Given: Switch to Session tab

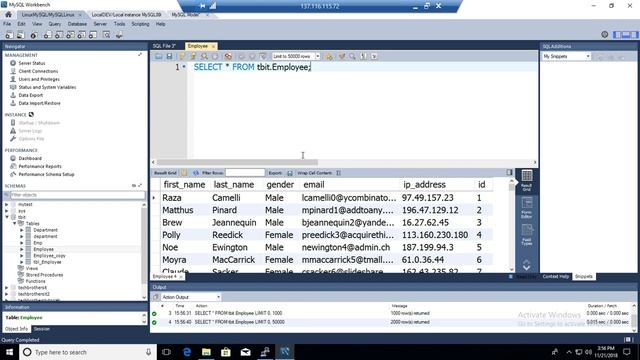Looking at the screenshot, I should (x=42, y=329).
